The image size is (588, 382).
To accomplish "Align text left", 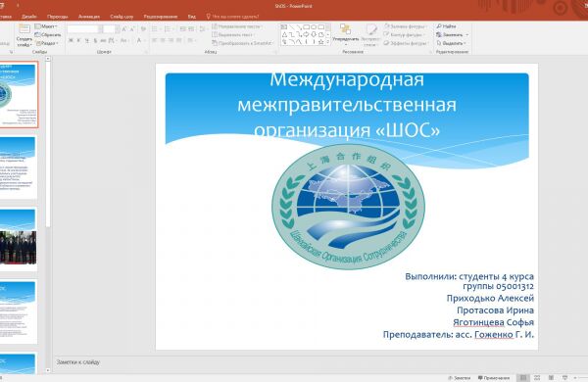I will (x=155, y=40).
